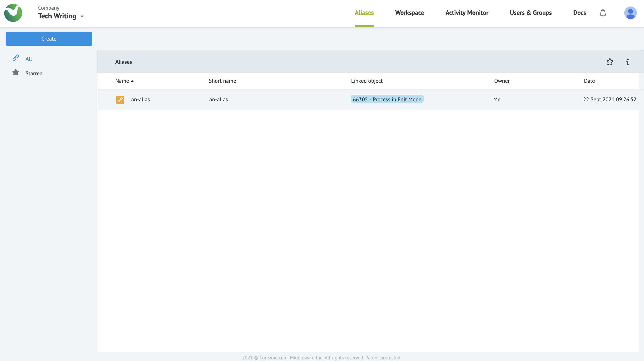
Task: Switch to the Workspace tab
Action: (409, 13)
